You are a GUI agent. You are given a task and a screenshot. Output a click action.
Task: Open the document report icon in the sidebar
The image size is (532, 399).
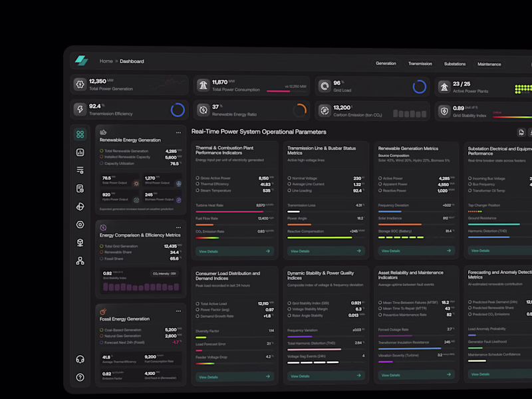tap(80, 189)
